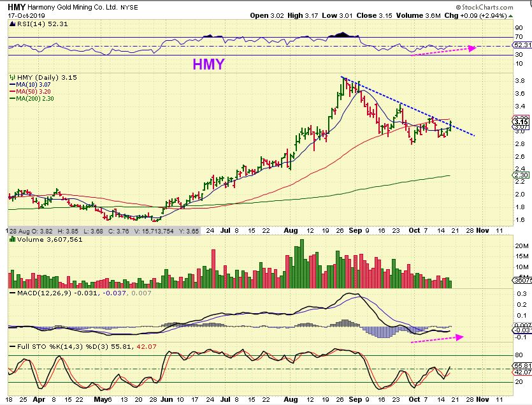The image size is (532, 405).
Task: Click the Chg +0.09 (+2.94%) value
Action: pos(475,16)
